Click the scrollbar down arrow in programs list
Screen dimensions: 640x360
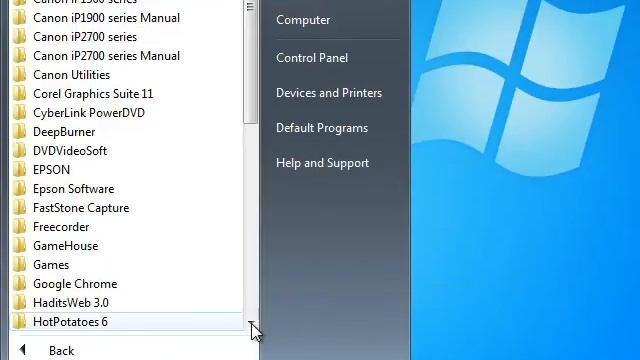coord(250,324)
